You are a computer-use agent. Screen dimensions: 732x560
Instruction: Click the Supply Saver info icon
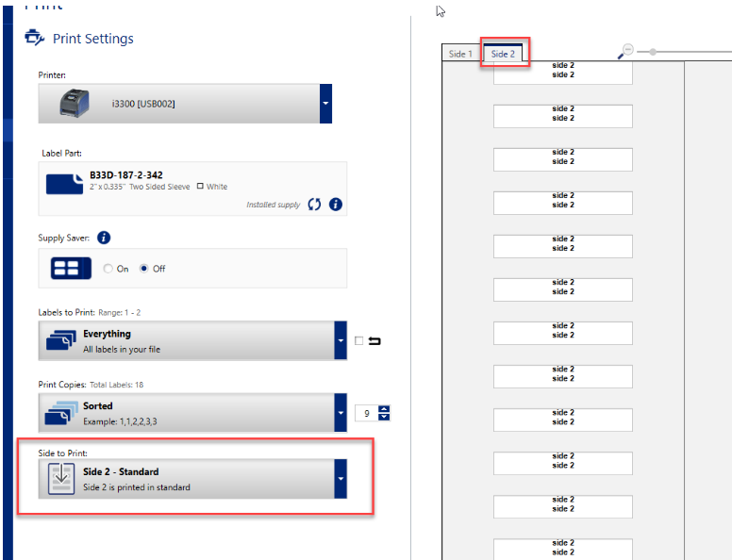point(104,238)
